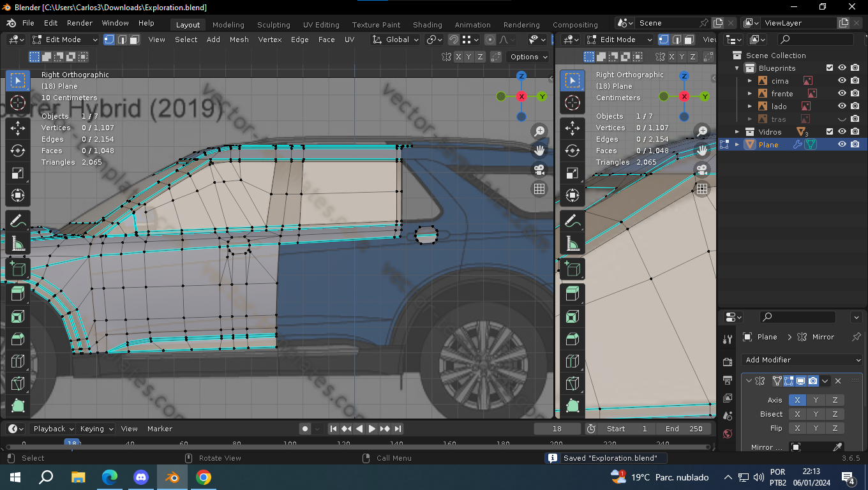Activate the Annotate tool

click(x=18, y=221)
